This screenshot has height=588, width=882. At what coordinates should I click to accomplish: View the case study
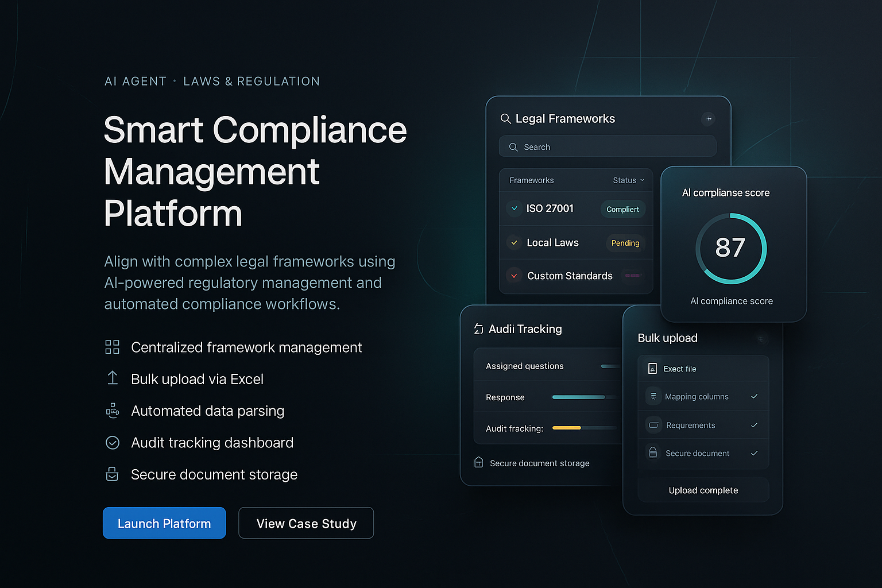(x=306, y=523)
